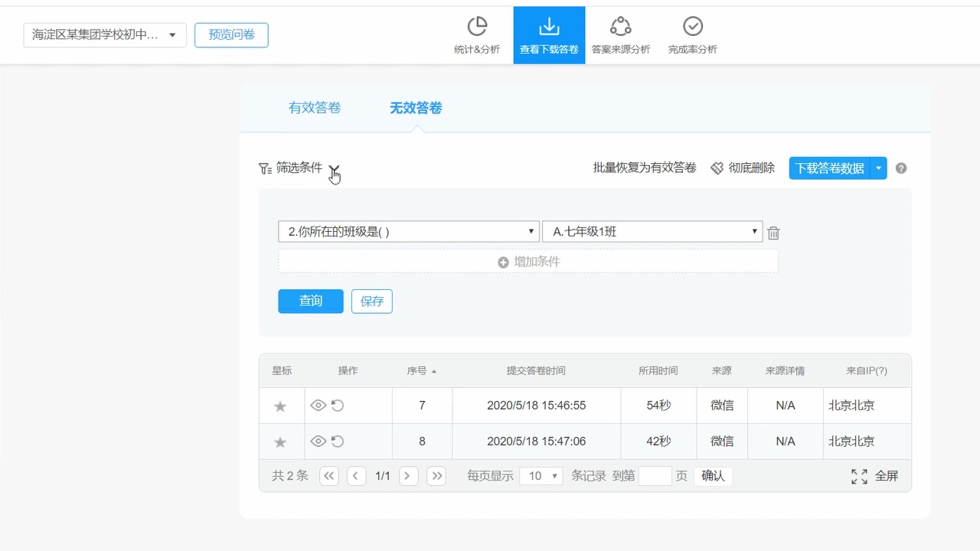The width and height of the screenshot is (980, 551).
Task: Click the 筛选条件 filter icon
Action: point(265,168)
